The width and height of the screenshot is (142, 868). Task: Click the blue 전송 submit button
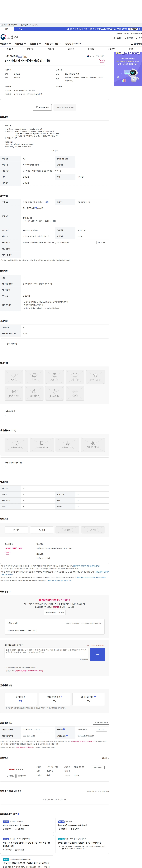pyautogui.click(x=97, y=654)
